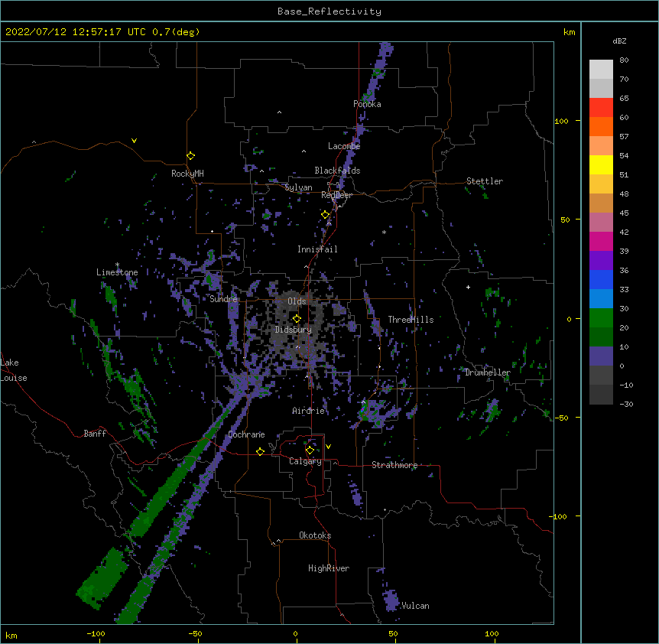Select the blue 36 dBZ legend color

601,279
